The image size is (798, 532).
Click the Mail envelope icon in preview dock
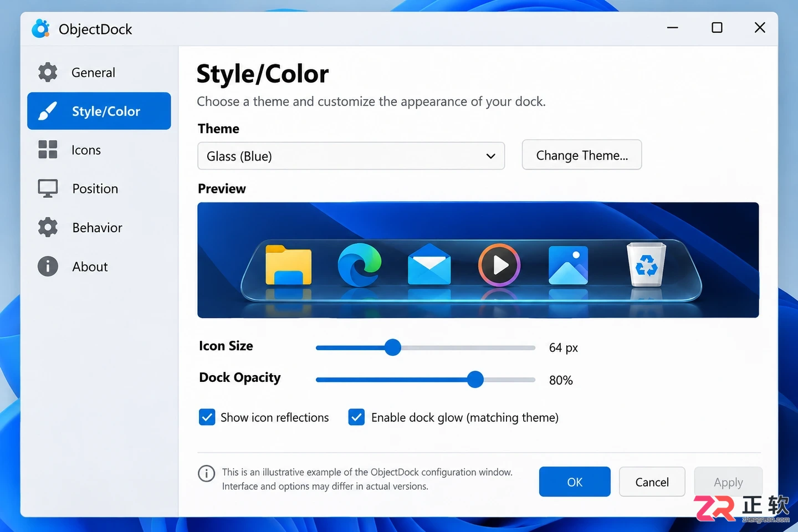pos(429,264)
